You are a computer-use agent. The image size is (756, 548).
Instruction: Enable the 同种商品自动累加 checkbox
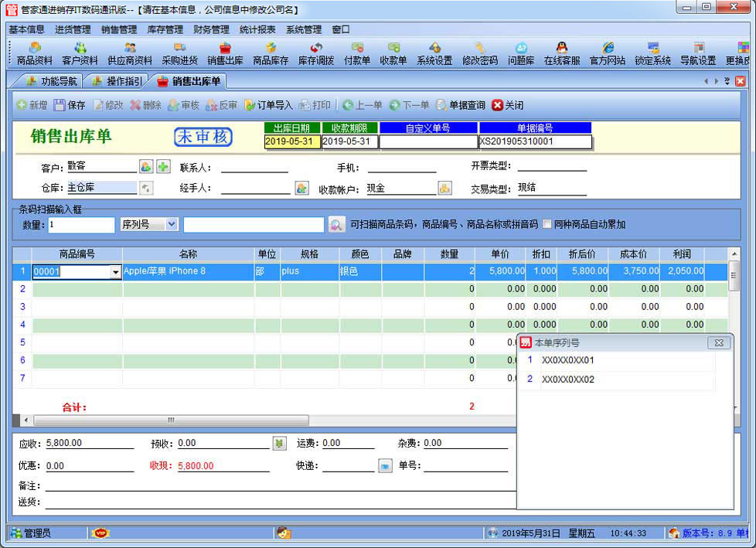547,225
